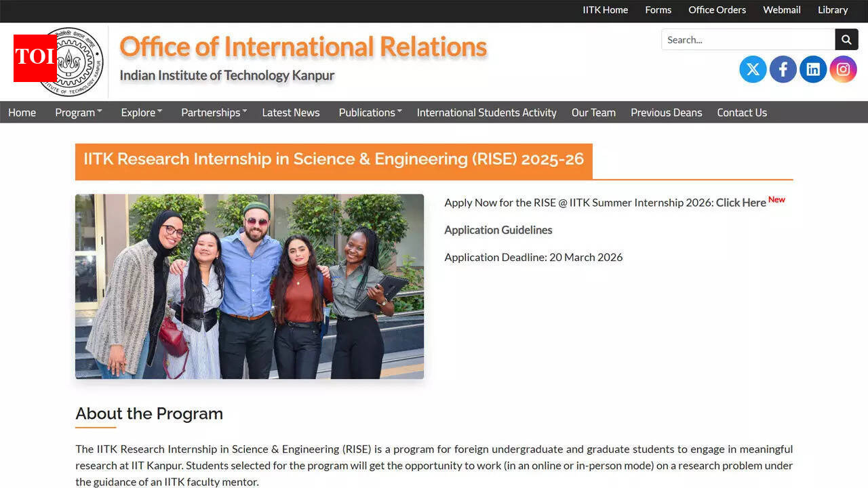Viewport: 868px width, 488px height.
Task: Open the Publications dropdown
Action: (x=369, y=113)
